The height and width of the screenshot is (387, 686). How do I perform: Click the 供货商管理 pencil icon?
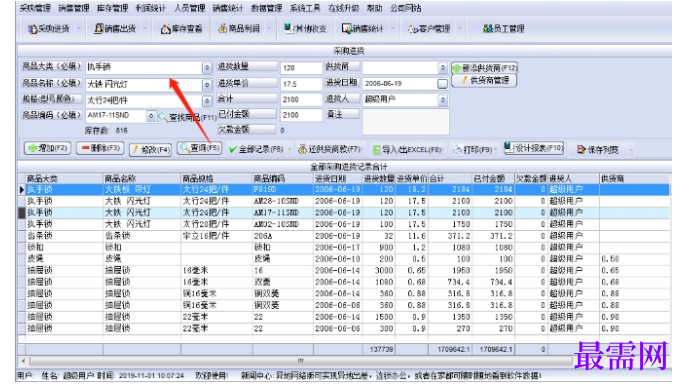point(465,80)
